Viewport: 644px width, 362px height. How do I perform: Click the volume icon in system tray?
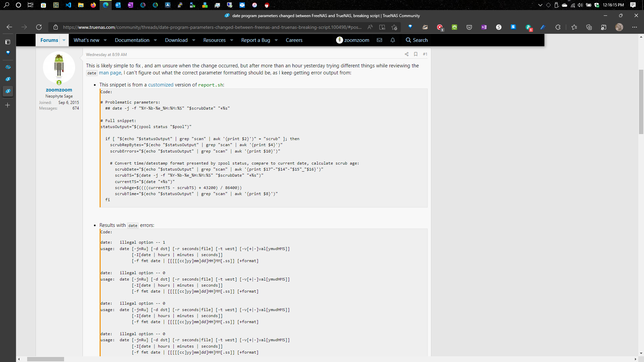(580, 5)
